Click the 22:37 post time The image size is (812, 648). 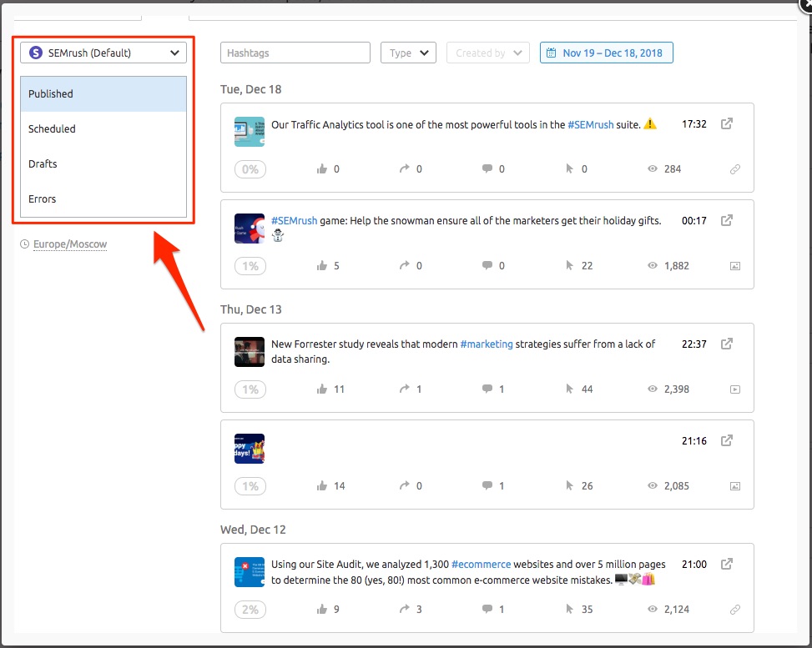point(694,344)
